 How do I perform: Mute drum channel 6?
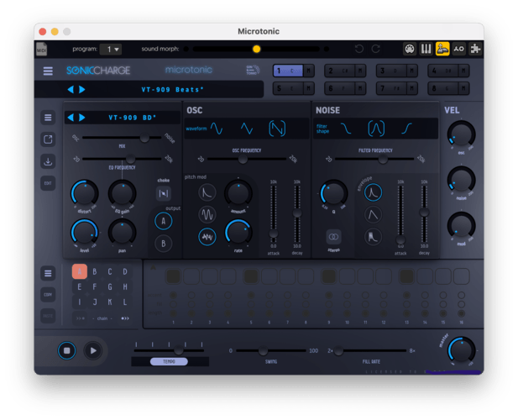[x=360, y=88]
